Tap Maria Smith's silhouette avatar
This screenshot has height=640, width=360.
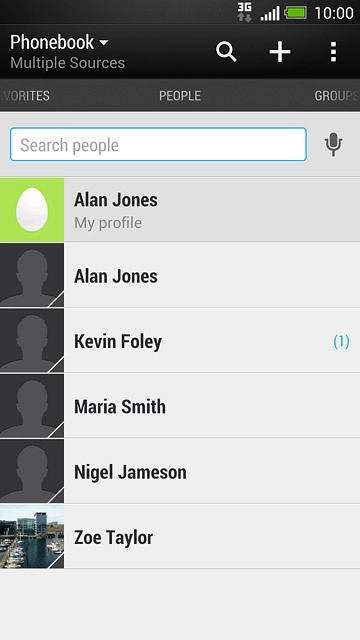pyautogui.click(x=32, y=406)
